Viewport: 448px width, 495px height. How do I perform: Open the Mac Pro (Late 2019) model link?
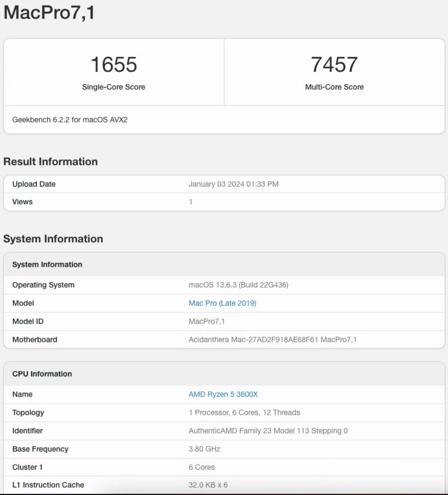(x=222, y=303)
